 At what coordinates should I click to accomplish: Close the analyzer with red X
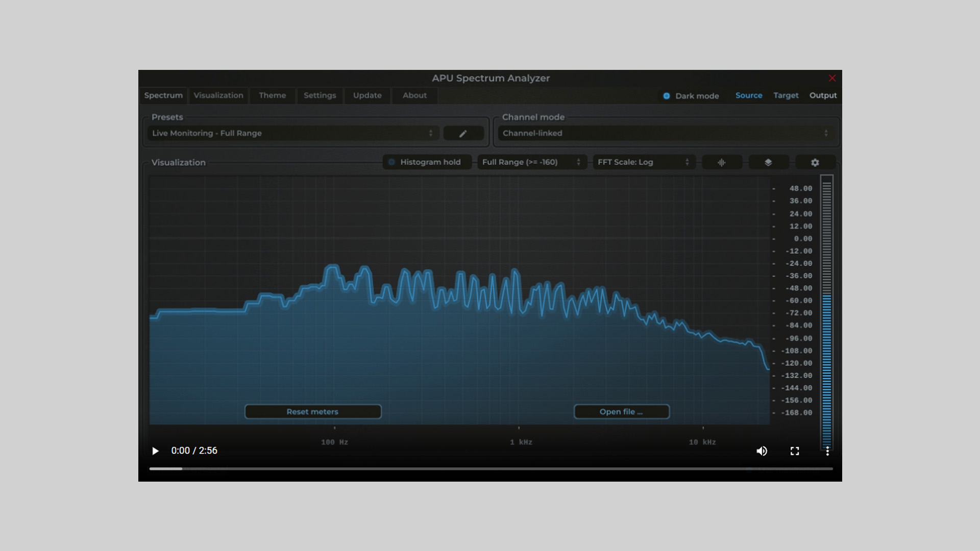click(x=832, y=78)
